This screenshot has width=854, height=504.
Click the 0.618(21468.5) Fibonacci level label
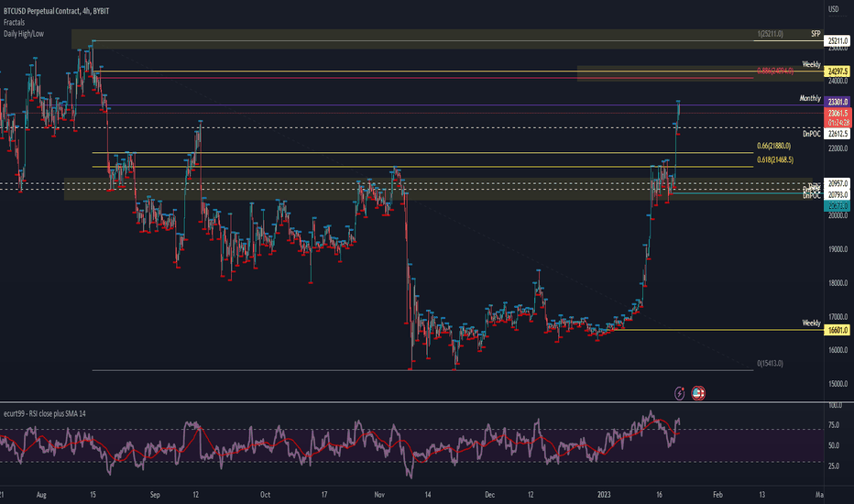tap(775, 159)
